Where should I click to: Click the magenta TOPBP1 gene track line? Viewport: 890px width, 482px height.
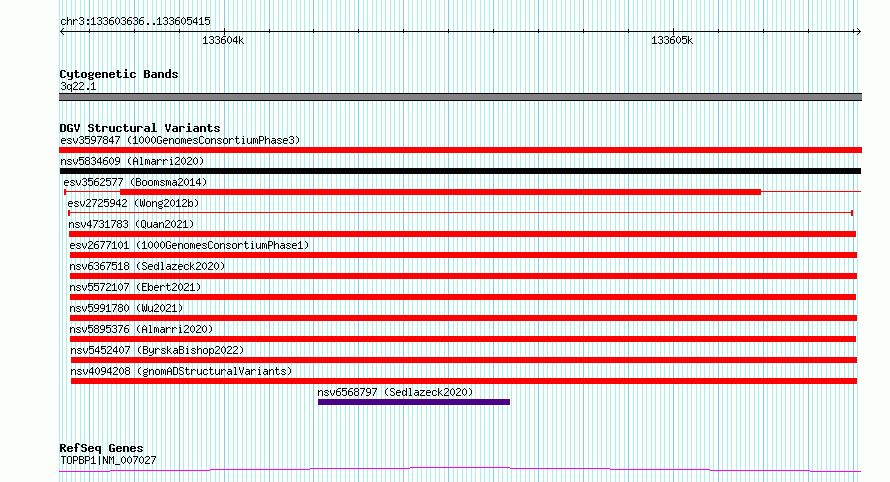pyautogui.click(x=460, y=469)
